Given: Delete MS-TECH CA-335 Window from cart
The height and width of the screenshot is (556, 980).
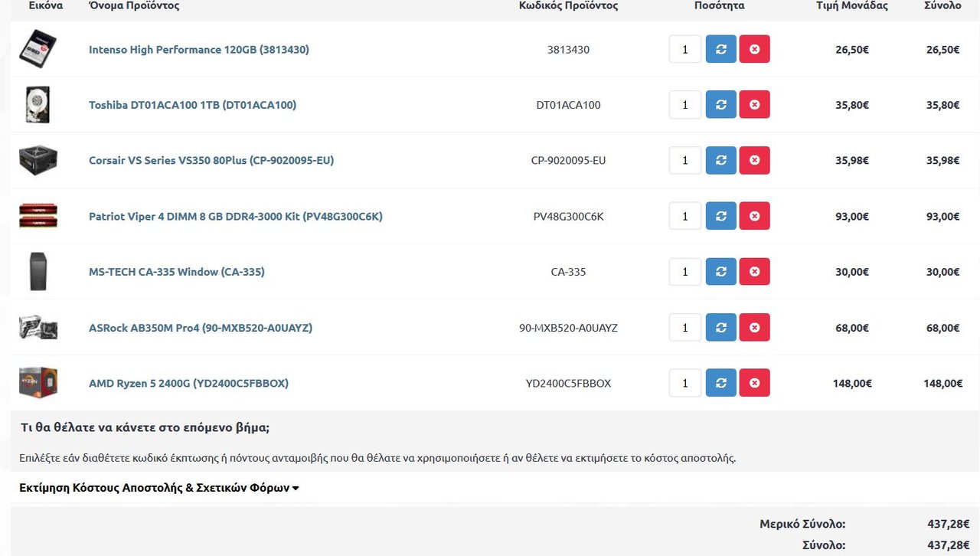Looking at the screenshot, I should pos(755,272).
